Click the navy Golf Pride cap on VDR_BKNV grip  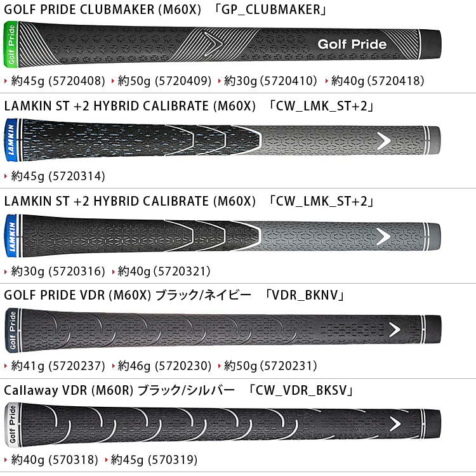click(x=11, y=329)
